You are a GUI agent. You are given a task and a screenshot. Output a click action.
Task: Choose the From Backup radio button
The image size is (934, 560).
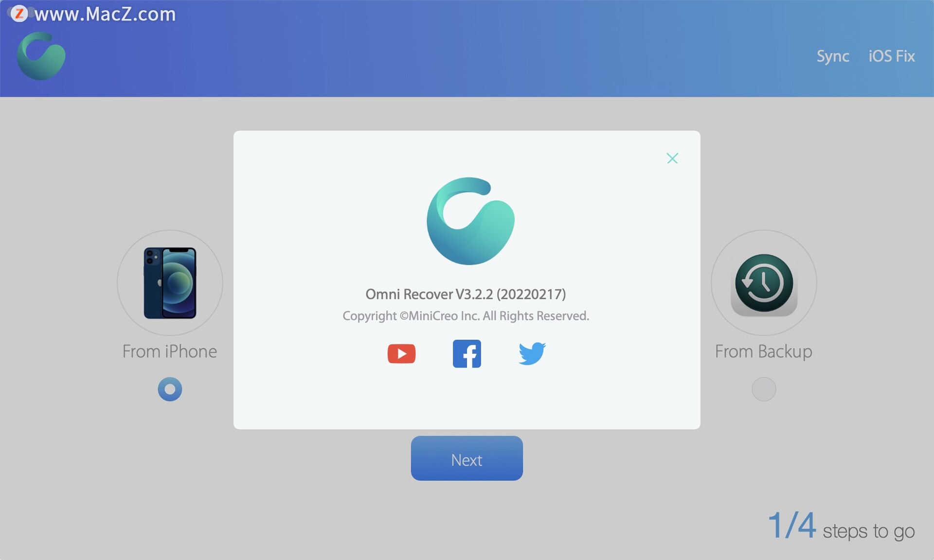click(764, 389)
